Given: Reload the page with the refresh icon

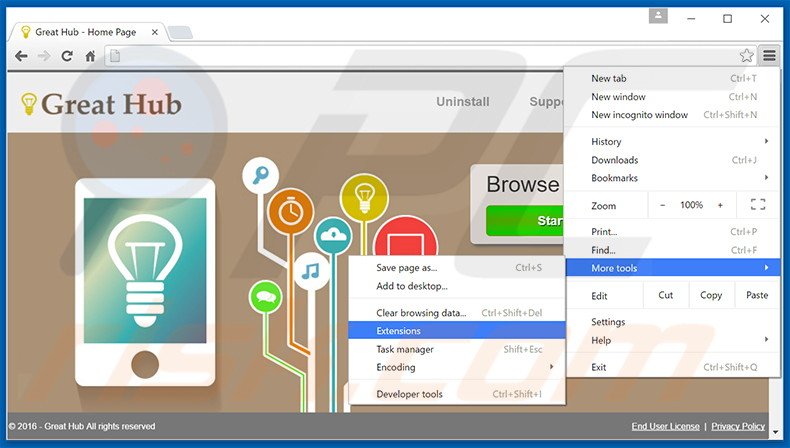Looking at the screenshot, I should [67, 56].
